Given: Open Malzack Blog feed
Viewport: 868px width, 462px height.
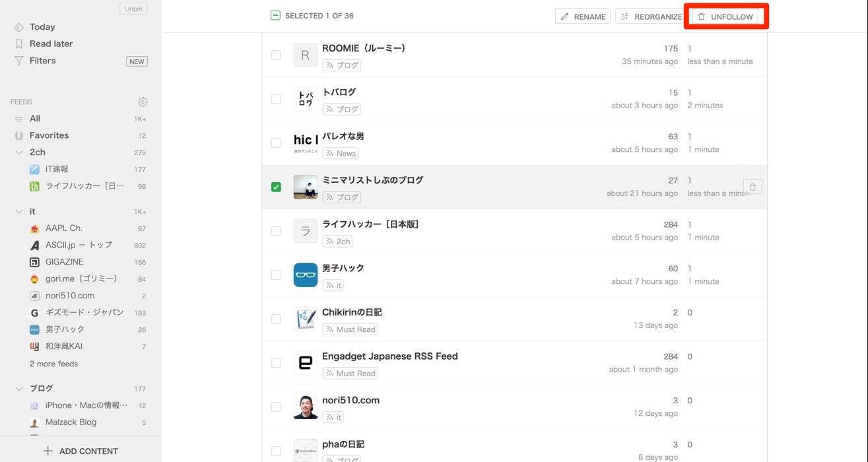Looking at the screenshot, I should pyautogui.click(x=71, y=422).
